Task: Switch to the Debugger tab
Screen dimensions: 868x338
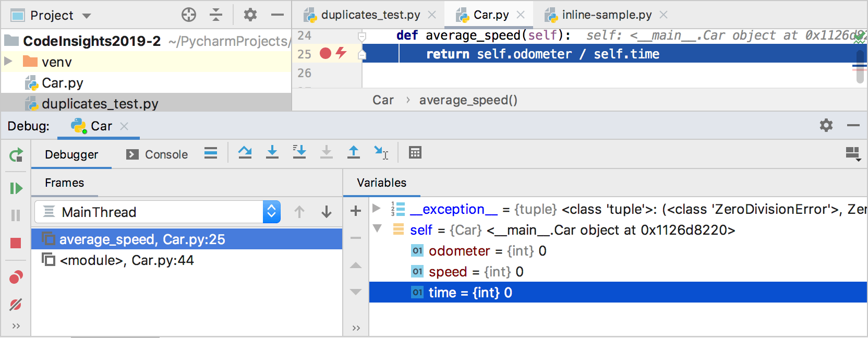Action: tap(71, 154)
